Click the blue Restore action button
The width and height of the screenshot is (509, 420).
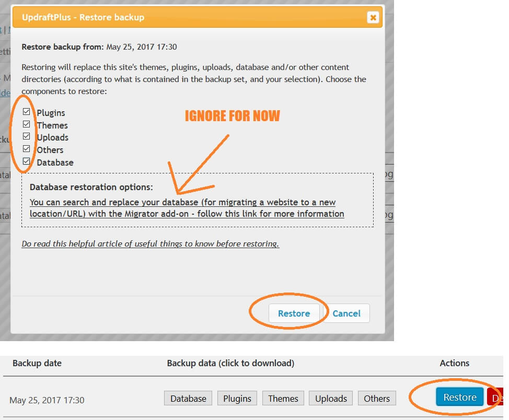coord(460,397)
